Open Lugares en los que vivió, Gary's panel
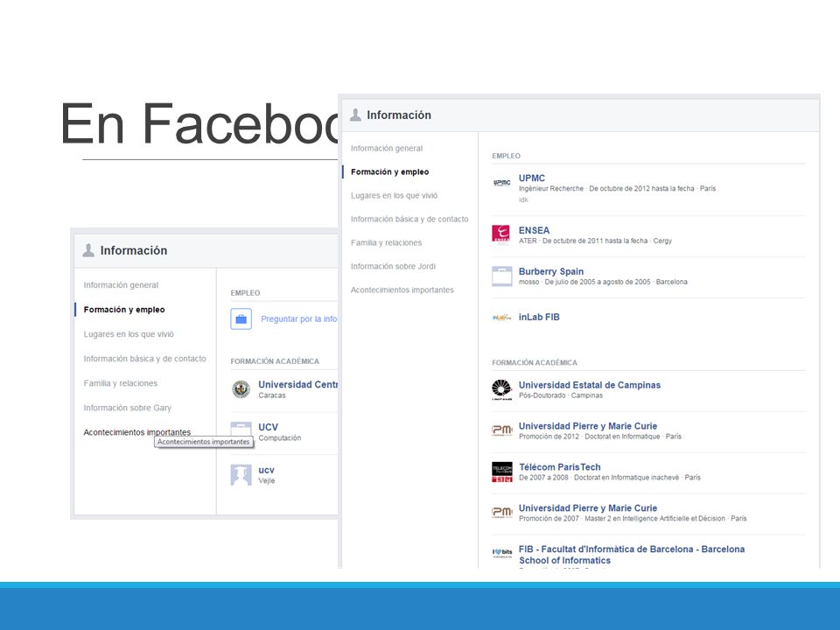840x630 pixels. click(129, 334)
